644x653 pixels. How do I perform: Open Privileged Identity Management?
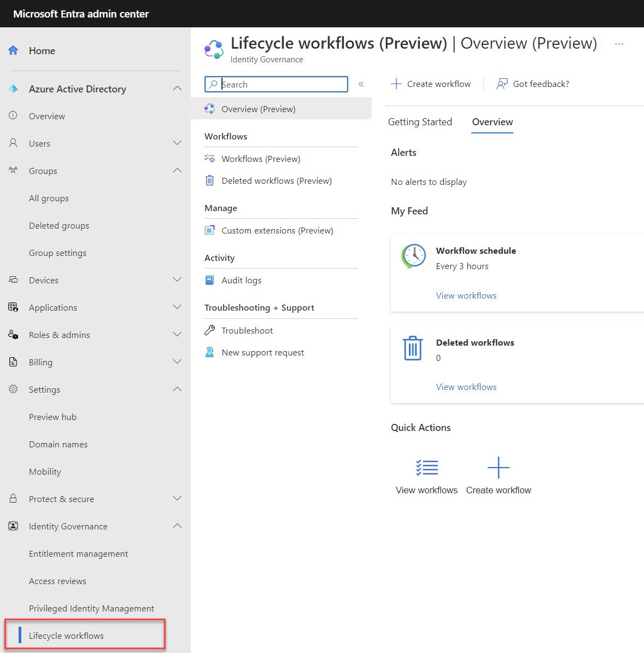tap(91, 608)
